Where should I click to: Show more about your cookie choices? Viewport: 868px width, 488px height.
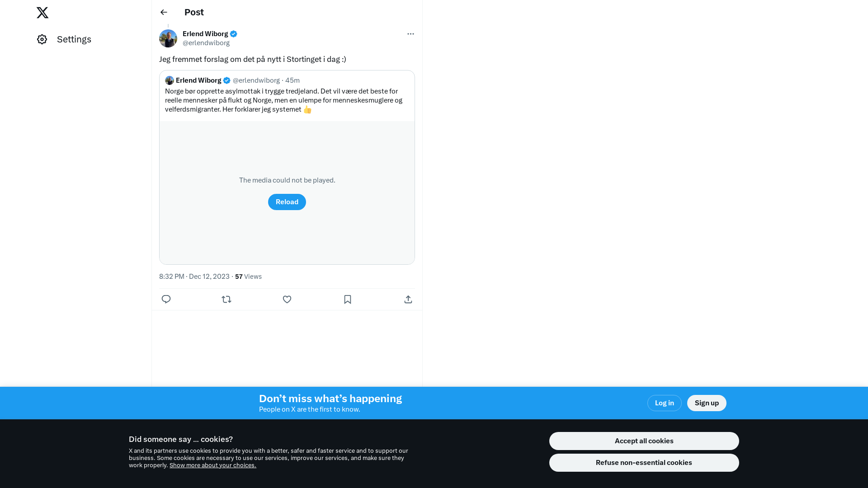213,465
